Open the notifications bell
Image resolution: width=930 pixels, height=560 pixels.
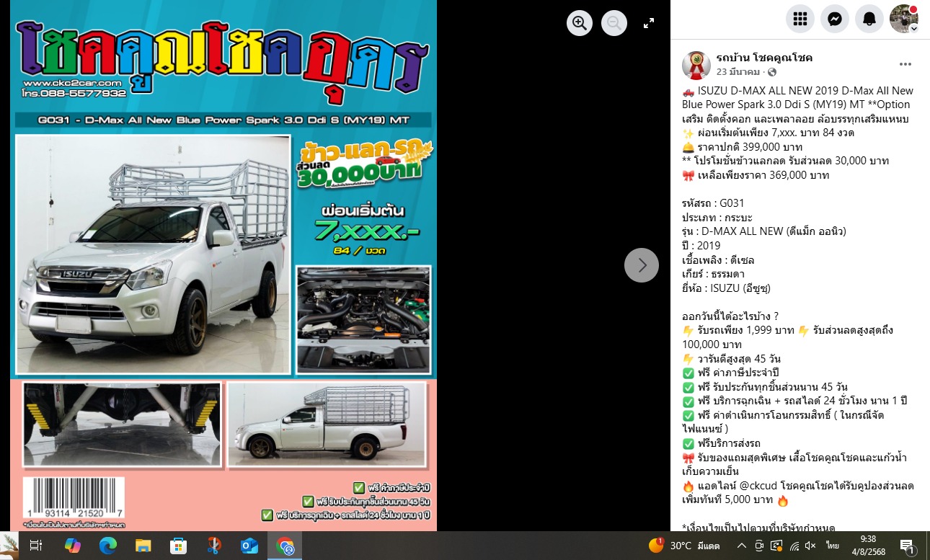[x=869, y=19]
